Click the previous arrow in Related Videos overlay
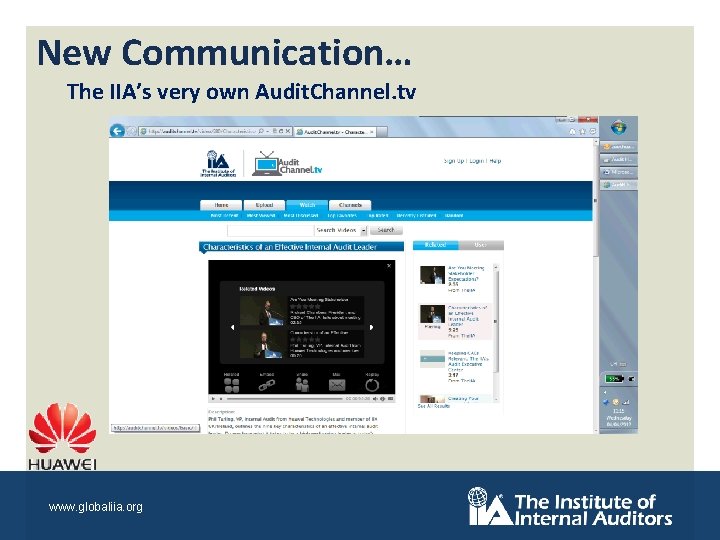The width and height of the screenshot is (720, 540). tap(232, 327)
